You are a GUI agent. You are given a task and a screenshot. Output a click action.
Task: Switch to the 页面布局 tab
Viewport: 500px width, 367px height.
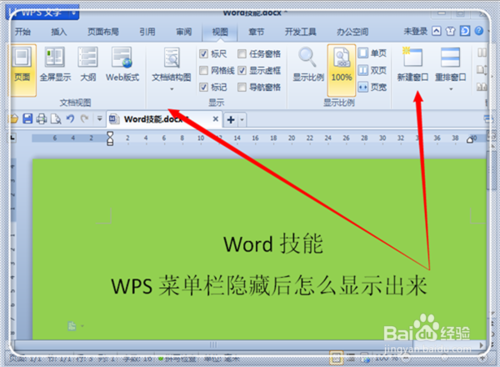click(x=103, y=32)
